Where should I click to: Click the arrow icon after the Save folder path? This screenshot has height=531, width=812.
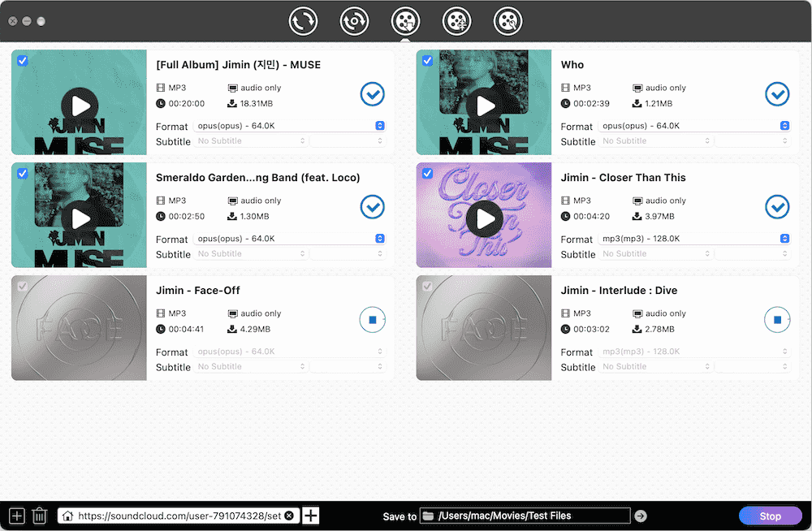[641, 515]
